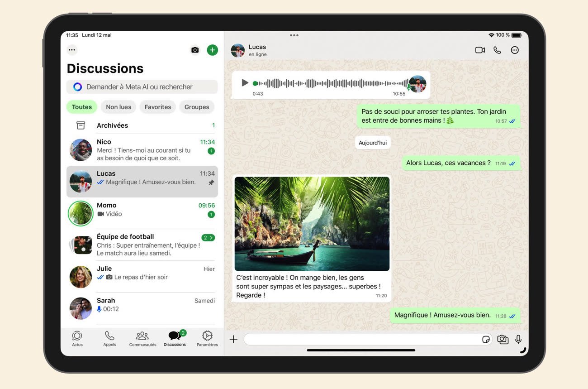588x389 pixels.
Task: Click the video icon in Momo preview
Action: (x=100, y=214)
